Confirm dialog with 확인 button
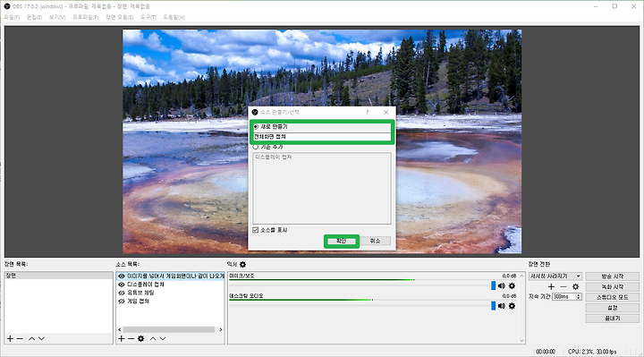 click(342, 241)
